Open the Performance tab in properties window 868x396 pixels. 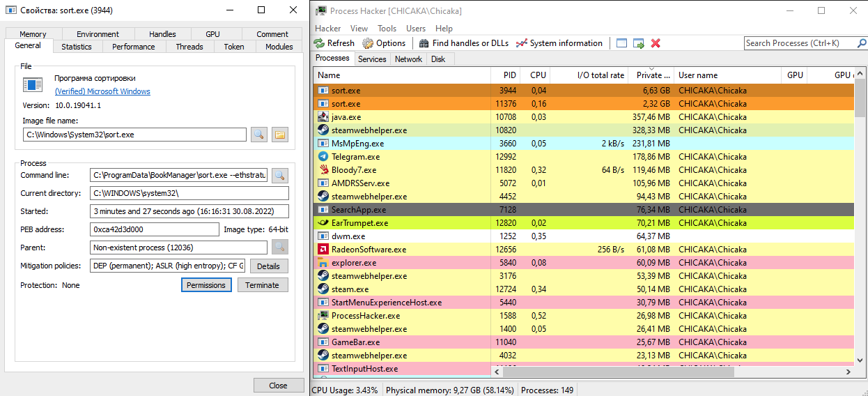click(134, 47)
